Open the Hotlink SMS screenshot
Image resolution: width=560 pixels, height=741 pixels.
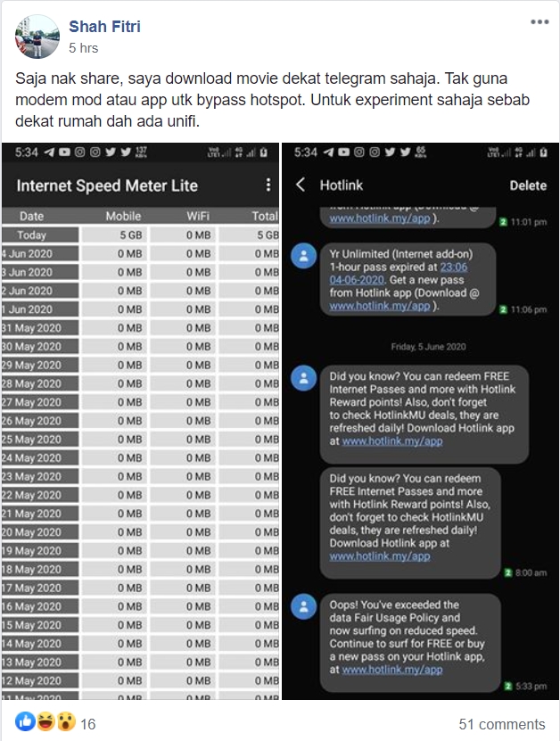click(421, 420)
